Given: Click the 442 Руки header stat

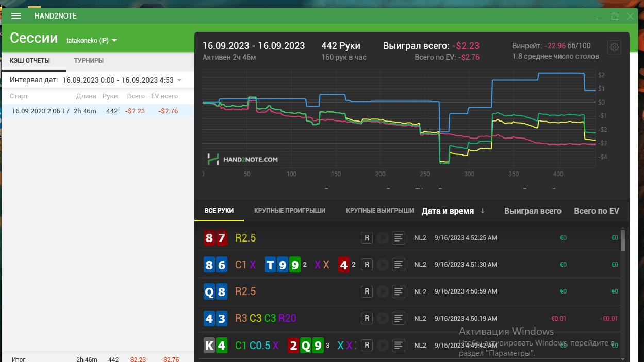Looking at the screenshot, I should [341, 46].
